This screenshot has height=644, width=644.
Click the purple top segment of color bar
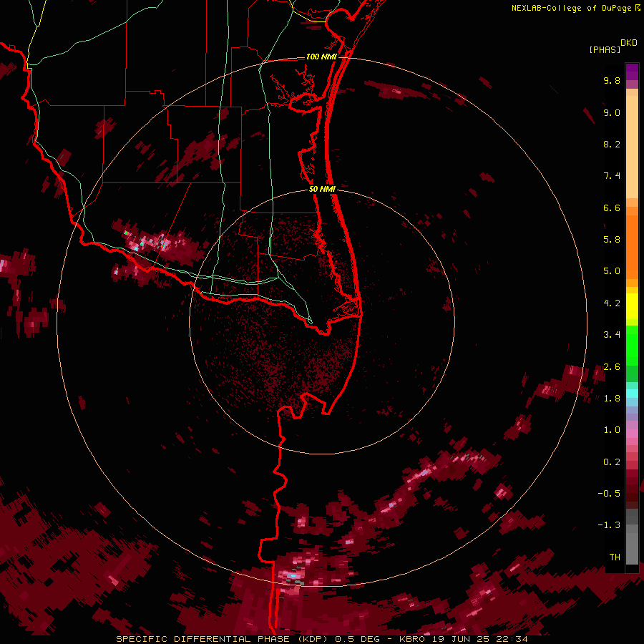[632, 72]
